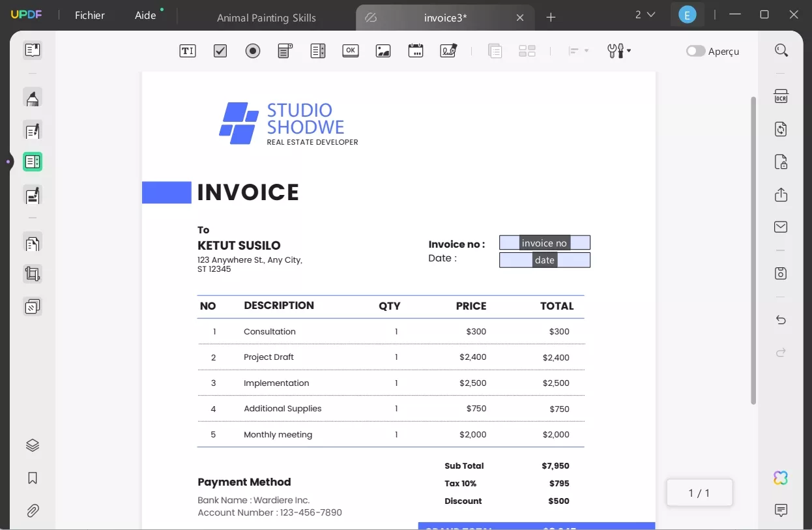This screenshot has width=812, height=530.
Task: Open Comment highlighter mode in sidebar
Action: tap(33, 98)
